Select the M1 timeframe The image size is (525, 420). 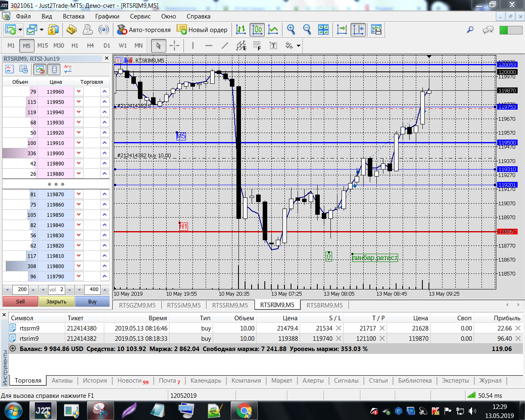[x=11, y=46]
